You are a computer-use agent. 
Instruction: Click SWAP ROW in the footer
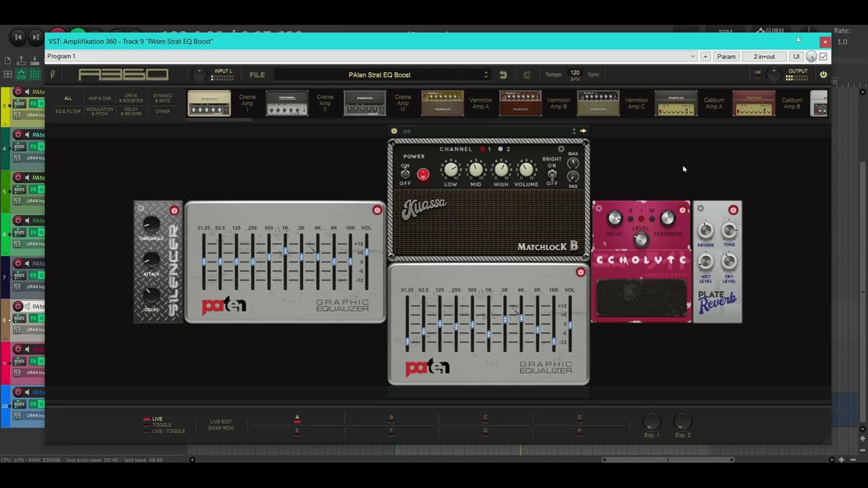click(221, 428)
